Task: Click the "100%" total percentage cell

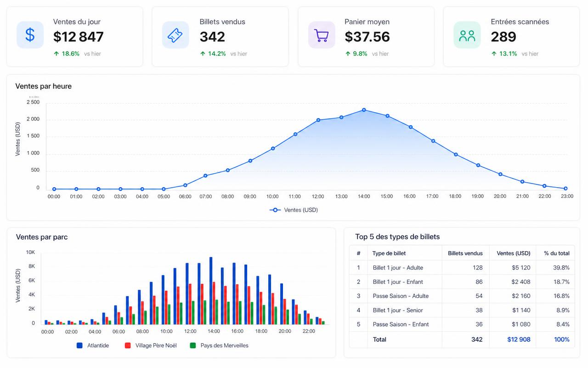Action: (x=562, y=339)
